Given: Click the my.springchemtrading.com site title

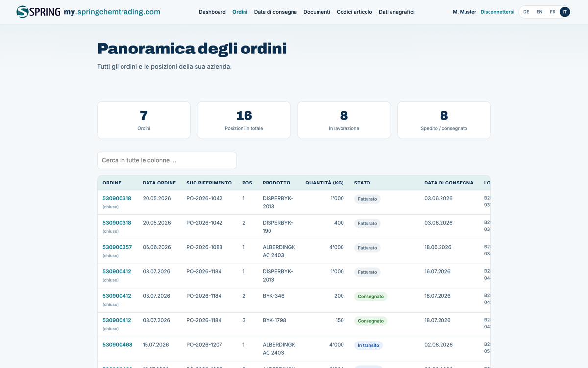Looking at the screenshot, I should (x=112, y=12).
